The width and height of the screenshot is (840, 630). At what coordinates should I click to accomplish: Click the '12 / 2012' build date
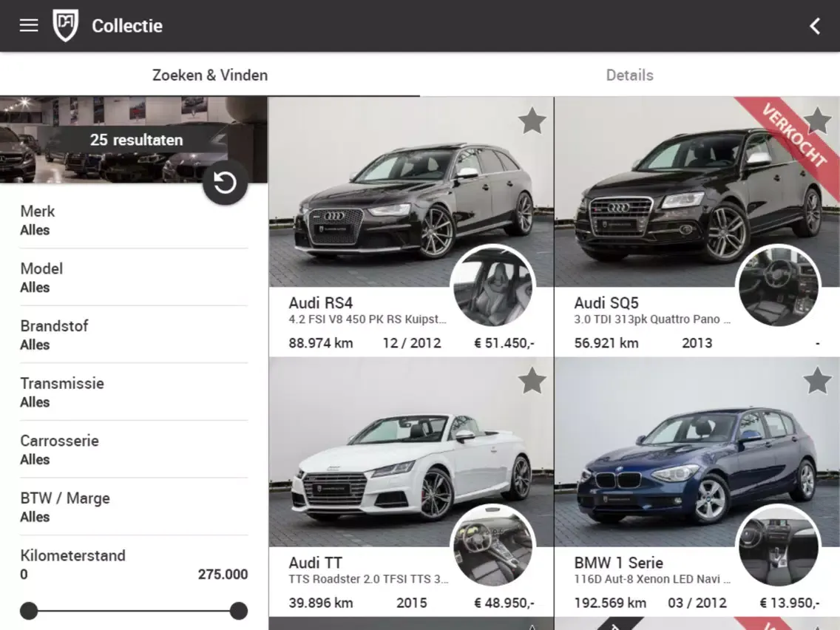pos(412,343)
